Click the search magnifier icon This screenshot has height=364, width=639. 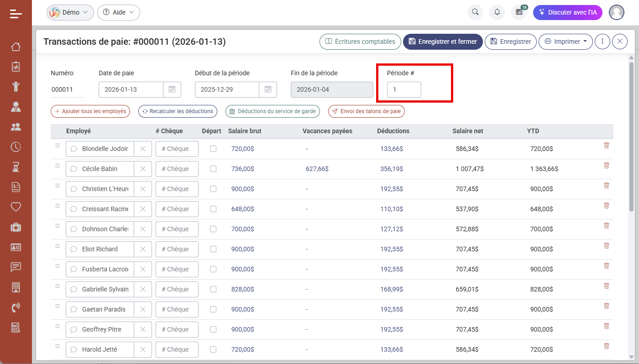pyautogui.click(x=475, y=12)
